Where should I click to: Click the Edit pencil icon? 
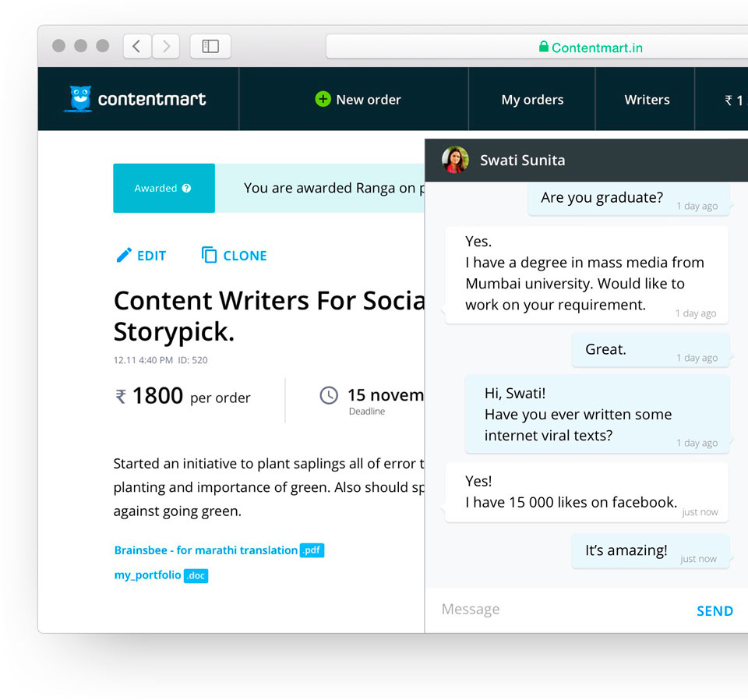click(124, 255)
